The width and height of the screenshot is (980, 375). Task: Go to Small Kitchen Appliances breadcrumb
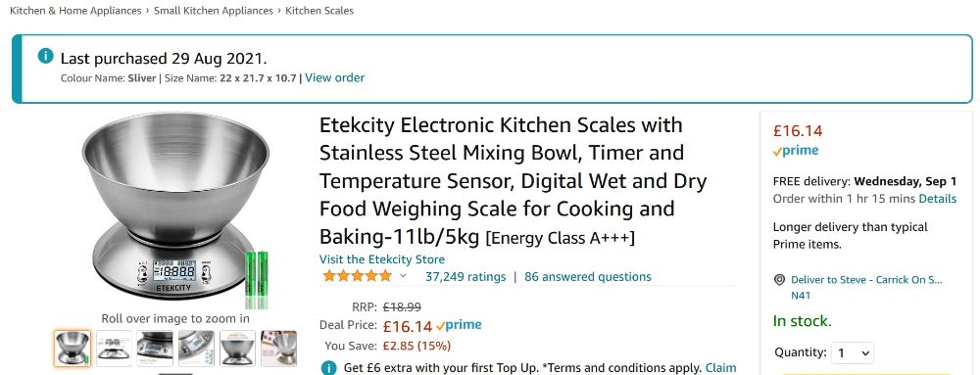point(213,11)
